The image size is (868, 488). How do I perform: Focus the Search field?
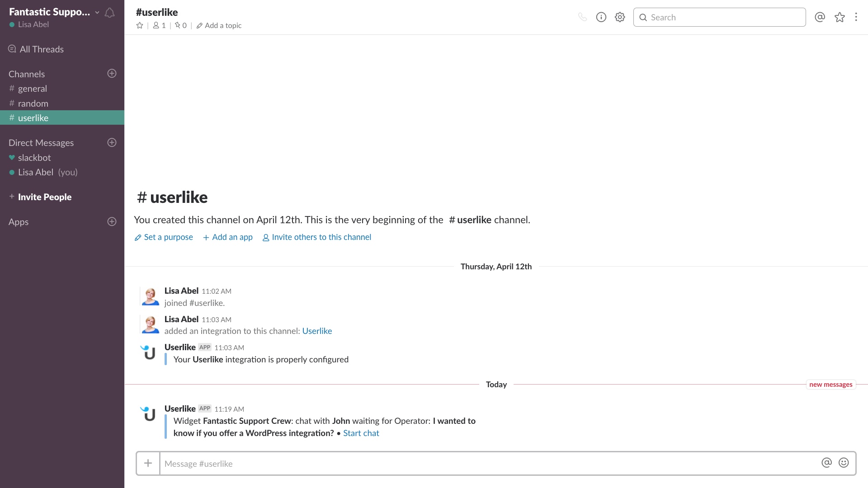point(719,17)
